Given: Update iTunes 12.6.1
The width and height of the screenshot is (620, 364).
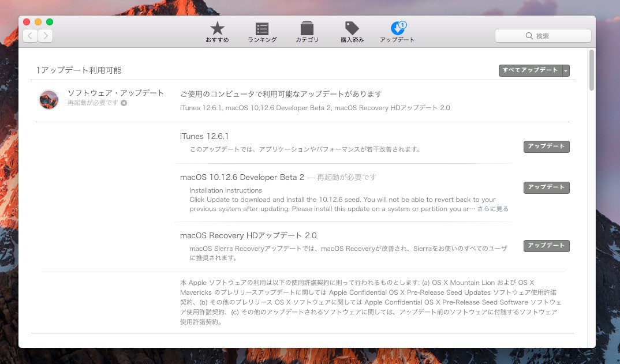Looking at the screenshot, I should pyautogui.click(x=546, y=147).
